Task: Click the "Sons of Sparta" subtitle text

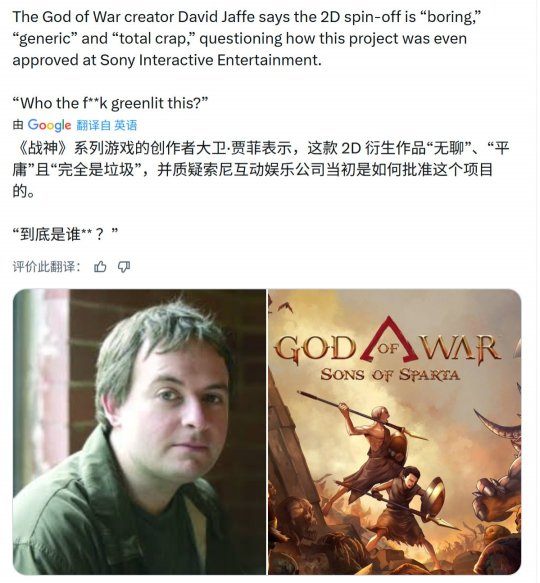Action: point(390,374)
